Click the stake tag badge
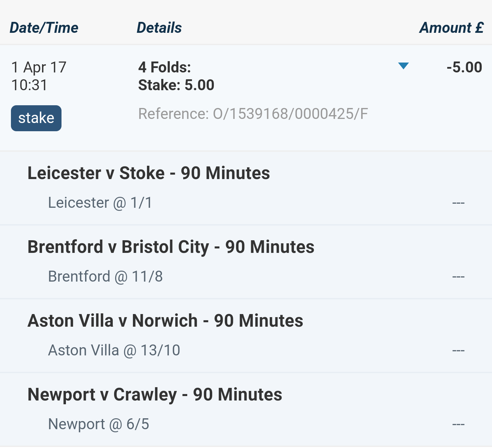Image resolution: width=492 pixels, height=448 pixels. (36, 118)
